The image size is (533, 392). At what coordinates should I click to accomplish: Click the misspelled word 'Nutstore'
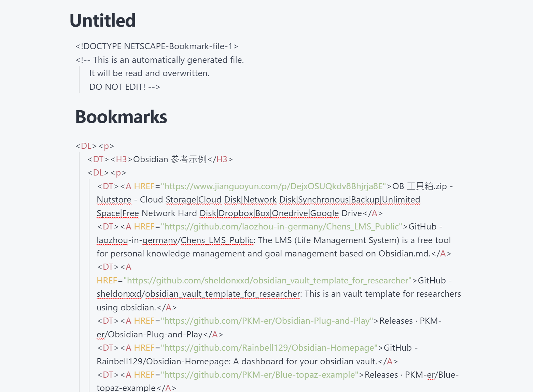tap(114, 199)
